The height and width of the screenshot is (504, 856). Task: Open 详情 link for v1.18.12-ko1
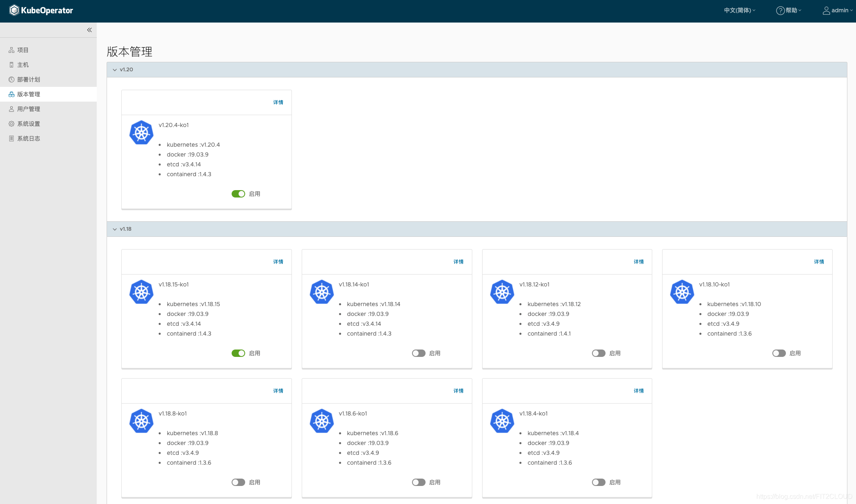point(638,262)
